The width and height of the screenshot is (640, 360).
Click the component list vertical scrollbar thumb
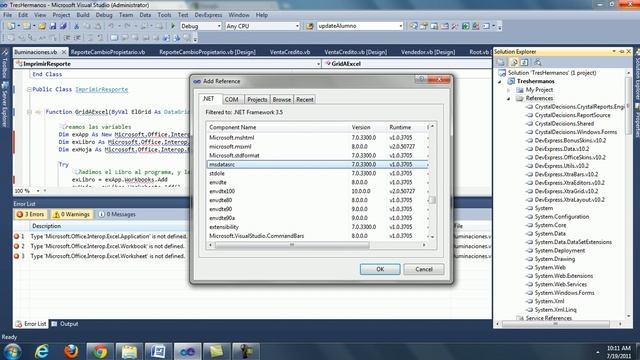pyautogui.click(x=432, y=200)
